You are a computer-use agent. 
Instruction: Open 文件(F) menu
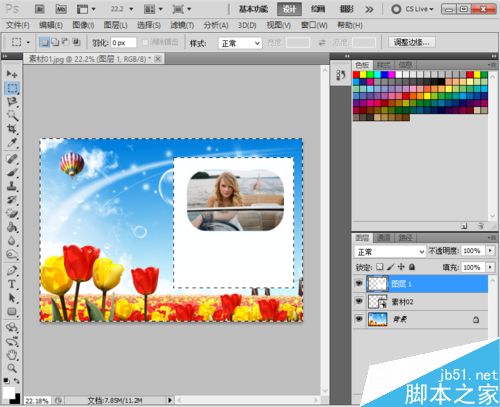pos(18,25)
